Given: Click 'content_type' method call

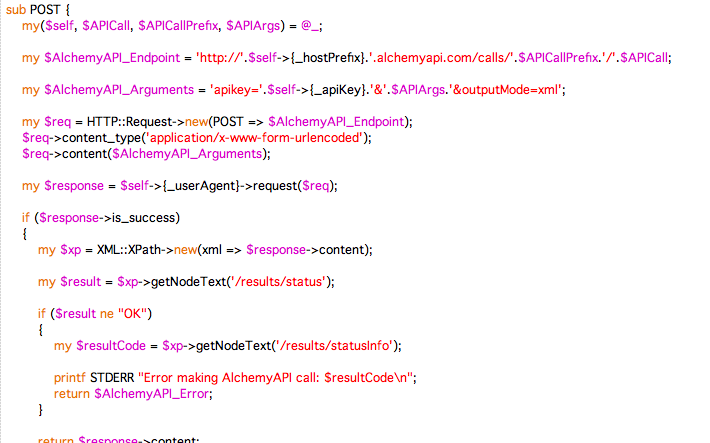Looking at the screenshot, I should [102, 138].
